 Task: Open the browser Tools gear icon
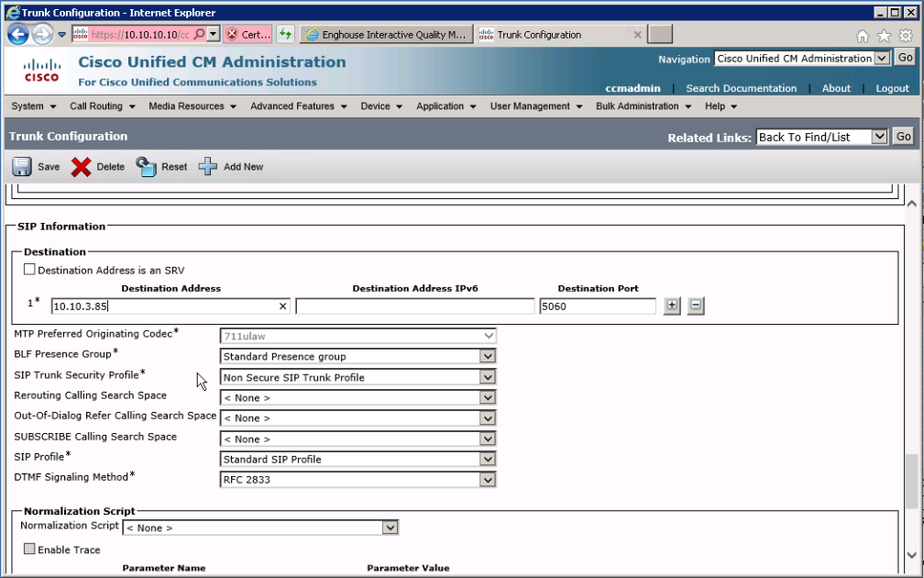pyautogui.click(x=905, y=36)
